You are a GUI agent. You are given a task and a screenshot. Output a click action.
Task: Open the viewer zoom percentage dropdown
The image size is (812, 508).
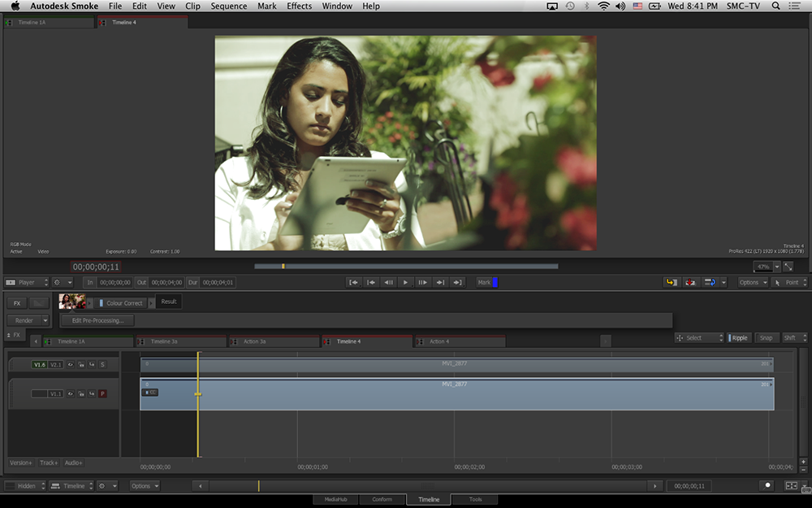click(x=776, y=267)
